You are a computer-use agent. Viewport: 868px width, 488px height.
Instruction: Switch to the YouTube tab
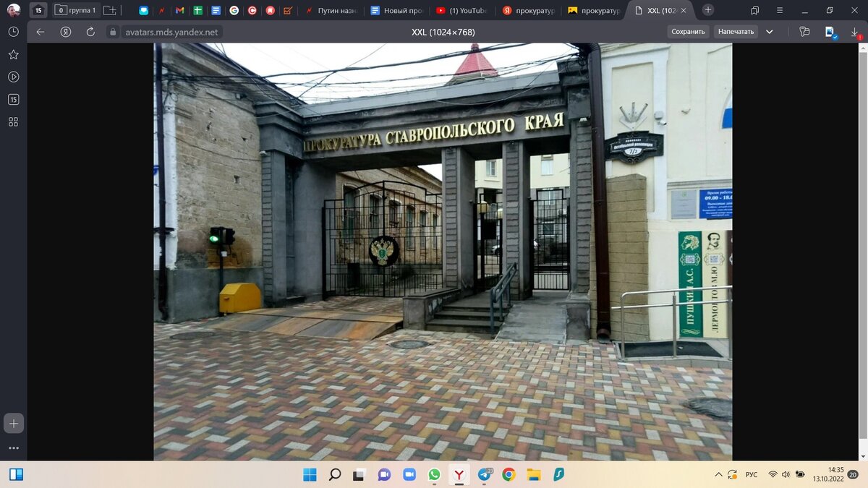click(461, 10)
